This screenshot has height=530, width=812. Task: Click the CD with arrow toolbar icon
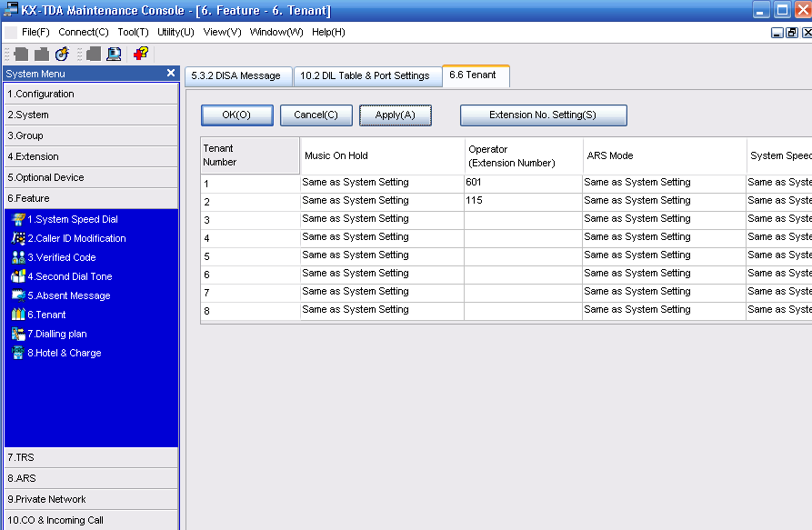[x=62, y=54]
